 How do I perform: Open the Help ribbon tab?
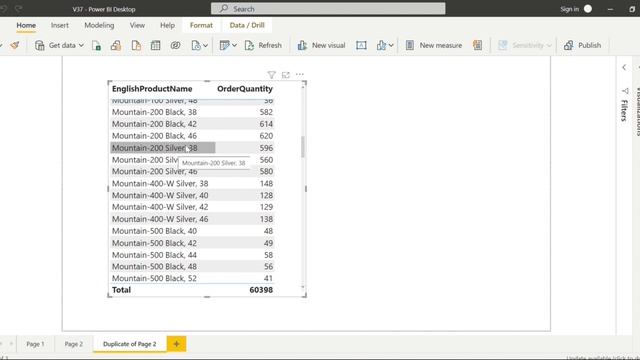point(167,25)
